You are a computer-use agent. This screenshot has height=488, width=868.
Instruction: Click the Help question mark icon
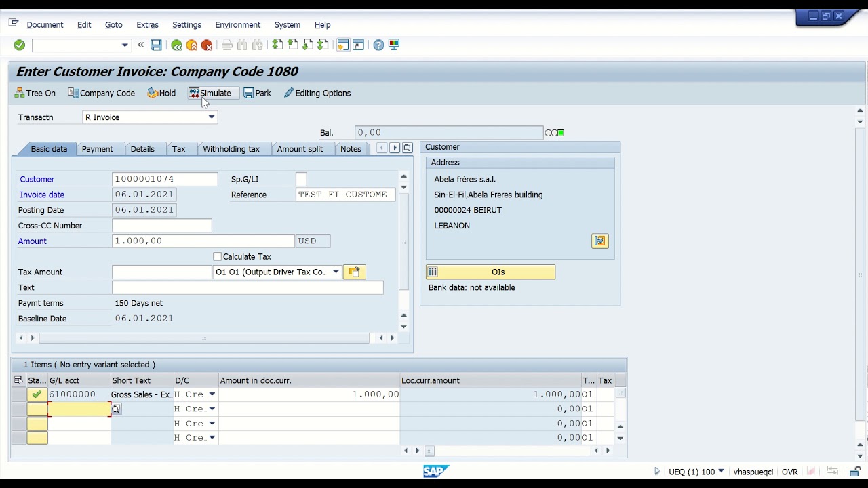378,45
